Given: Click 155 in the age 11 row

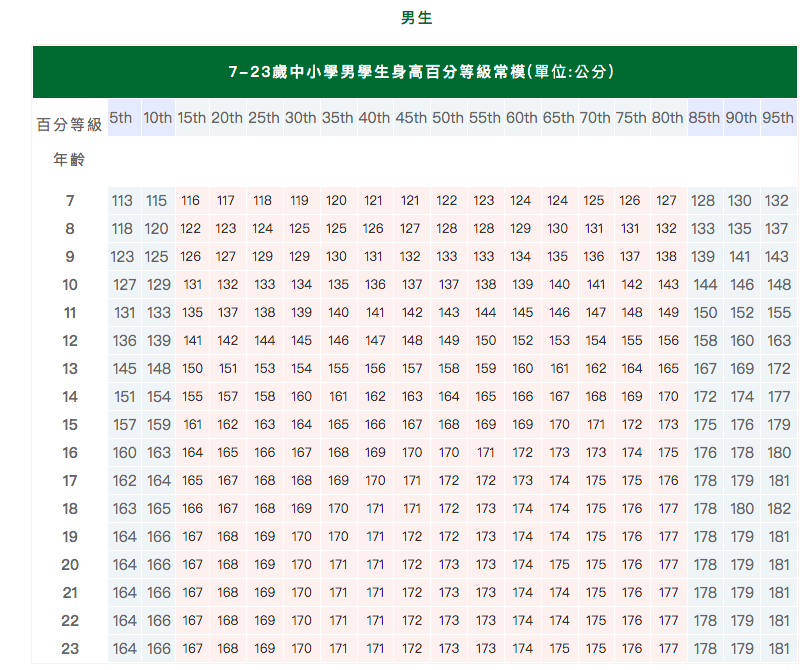Looking at the screenshot, I should (x=779, y=313).
